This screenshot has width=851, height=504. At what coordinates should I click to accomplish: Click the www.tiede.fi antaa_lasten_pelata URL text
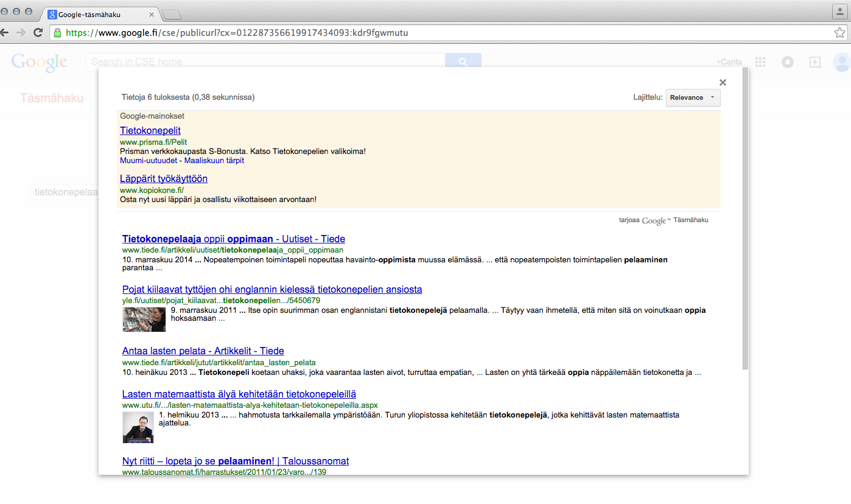(x=219, y=363)
